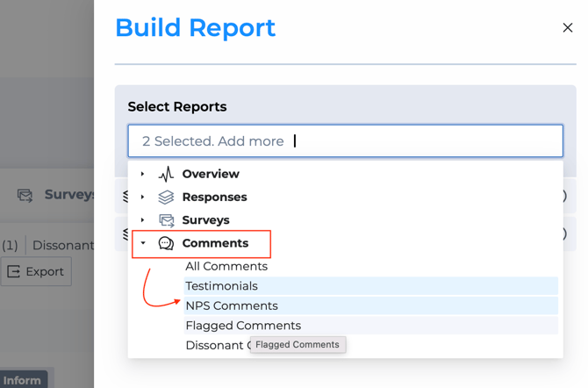Expand the Overview category arrow
Image resolution: width=588 pixels, height=388 pixels.
pos(143,174)
